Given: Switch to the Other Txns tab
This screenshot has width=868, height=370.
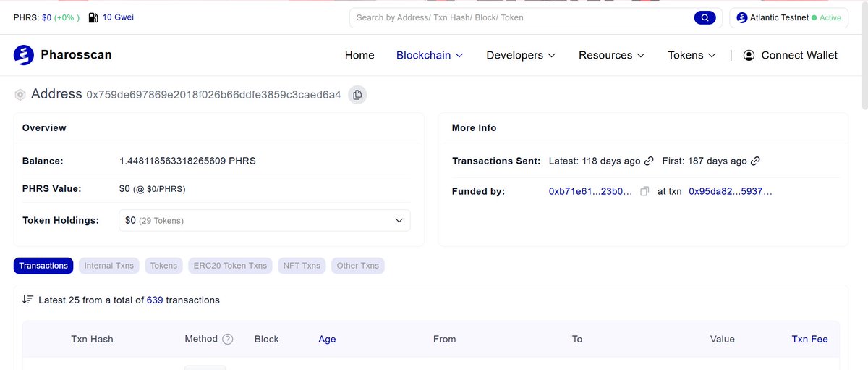Looking at the screenshot, I should pyautogui.click(x=358, y=266).
